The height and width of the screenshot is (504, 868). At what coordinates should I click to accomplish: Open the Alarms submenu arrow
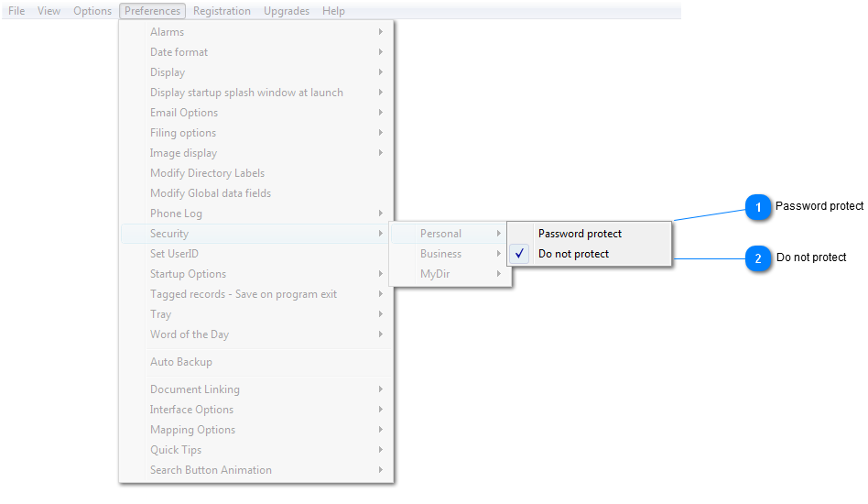coord(380,31)
